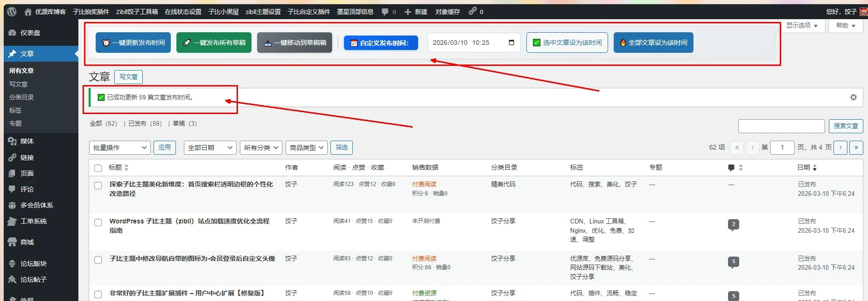Open the 优源库博客 site home link
The width and height of the screenshot is (868, 301).
(x=45, y=12)
